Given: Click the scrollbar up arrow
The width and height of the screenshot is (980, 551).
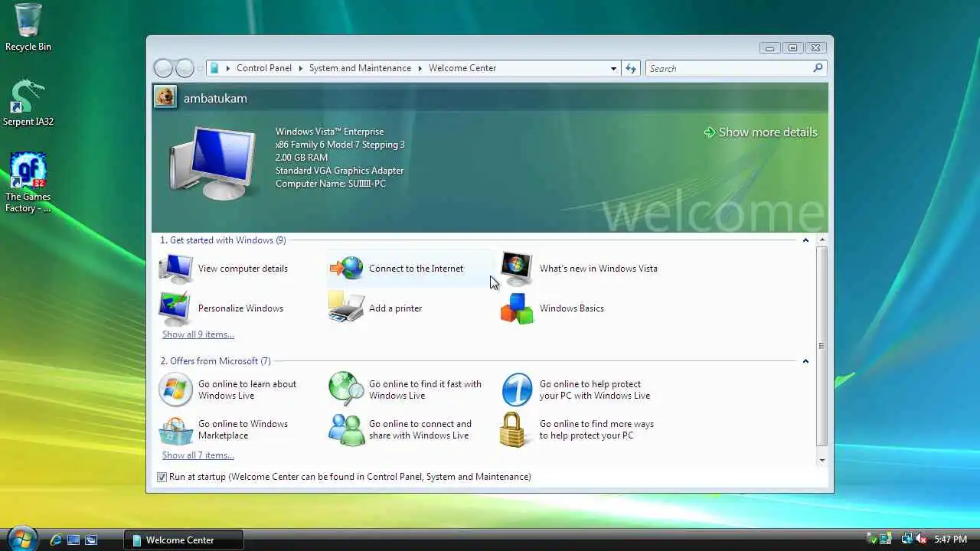Looking at the screenshot, I should pyautogui.click(x=822, y=240).
